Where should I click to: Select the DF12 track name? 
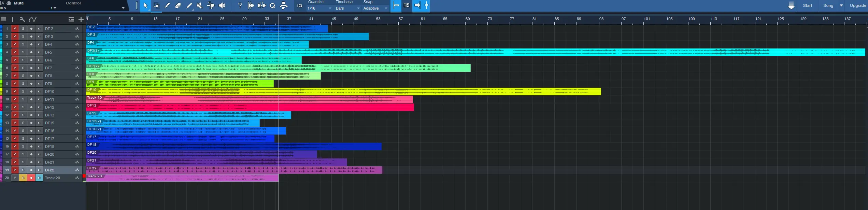(49, 107)
